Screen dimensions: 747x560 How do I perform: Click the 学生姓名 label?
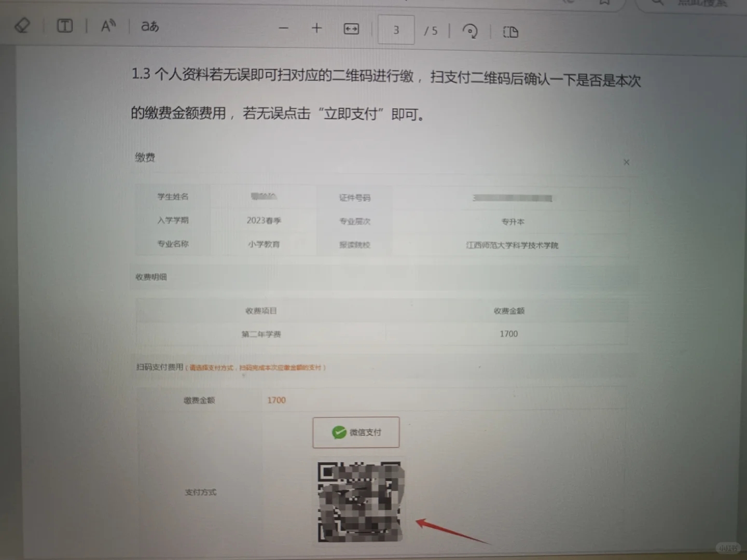(x=173, y=197)
